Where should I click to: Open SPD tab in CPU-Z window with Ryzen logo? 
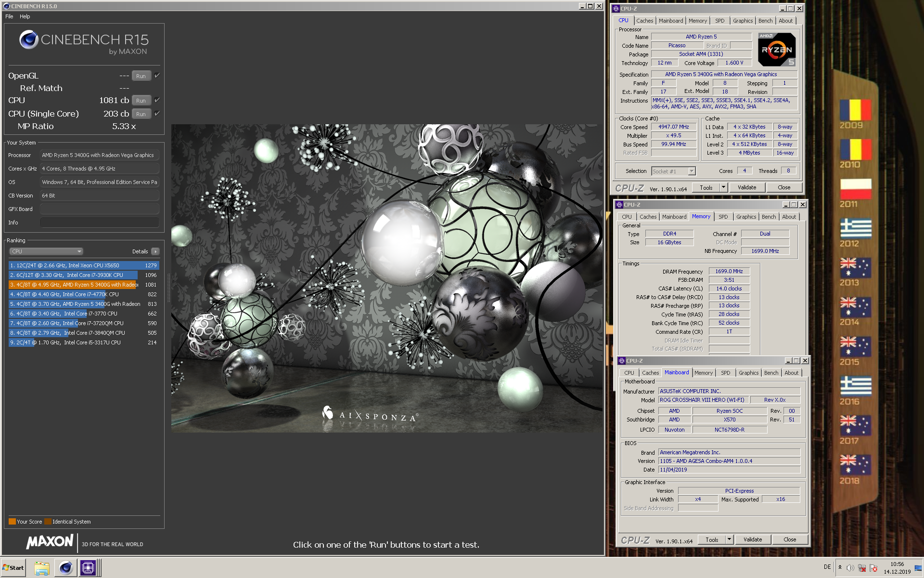click(719, 21)
